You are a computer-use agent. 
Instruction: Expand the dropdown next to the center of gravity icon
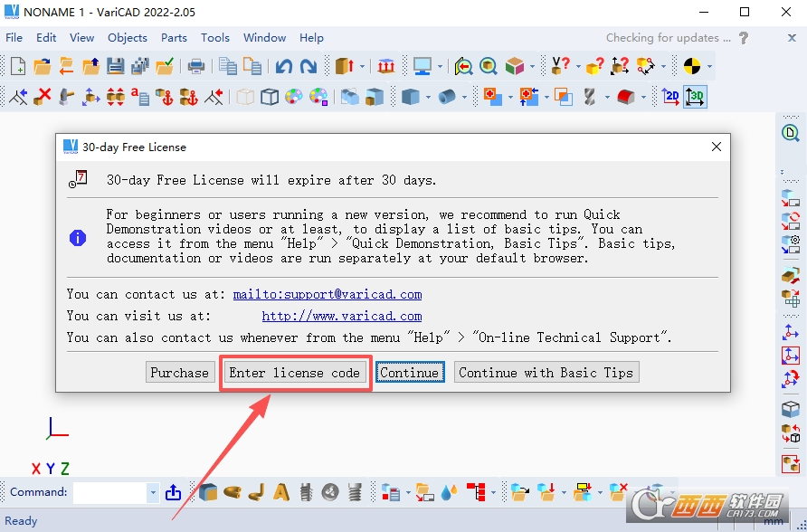pos(709,66)
